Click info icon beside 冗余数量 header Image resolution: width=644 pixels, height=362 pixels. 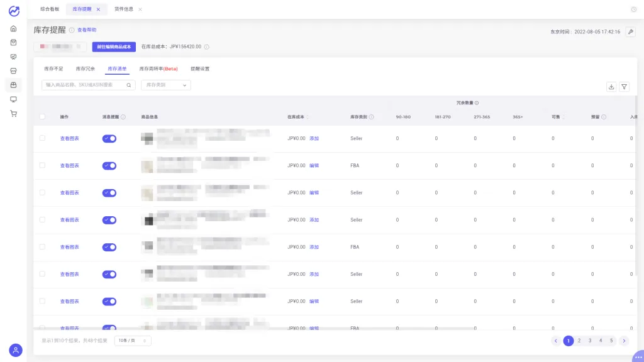[x=477, y=103]
